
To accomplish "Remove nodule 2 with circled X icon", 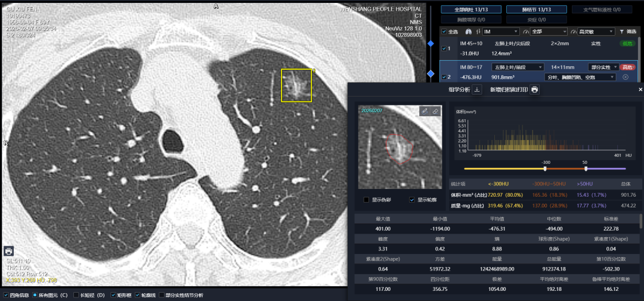I will (x=626, y=77).
